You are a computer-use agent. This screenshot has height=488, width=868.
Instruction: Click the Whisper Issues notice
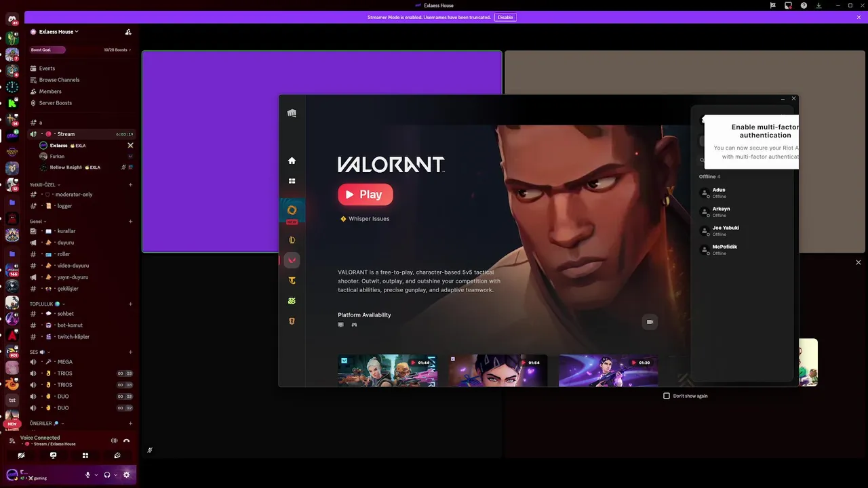[x=364, y=219]
